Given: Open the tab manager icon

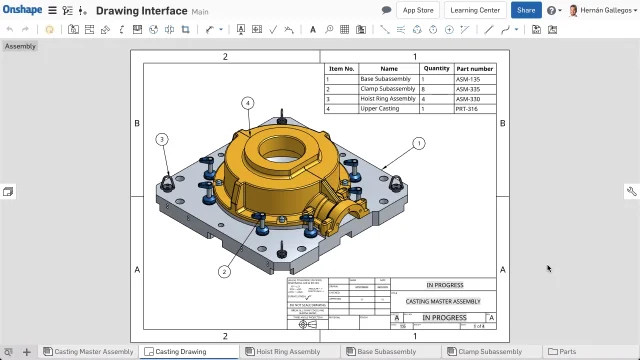Looking at the screenshot, I should point(9,352).
